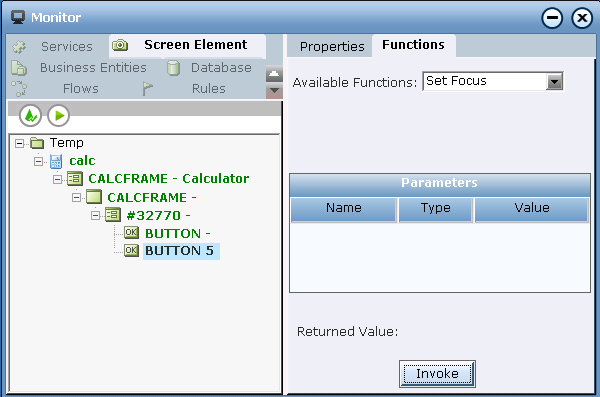
Task: Select the #32770 - tree item
Action: click(x=158, y=216)
